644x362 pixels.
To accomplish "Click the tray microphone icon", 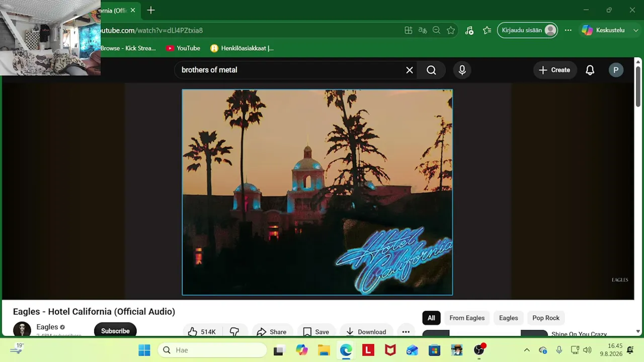I will [559, 350].
